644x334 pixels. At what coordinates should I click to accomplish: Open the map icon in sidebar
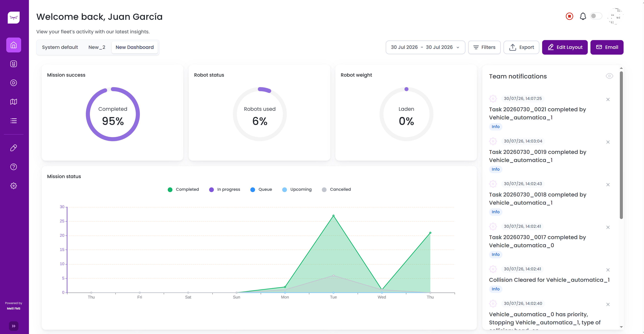(x=14, y=102)
